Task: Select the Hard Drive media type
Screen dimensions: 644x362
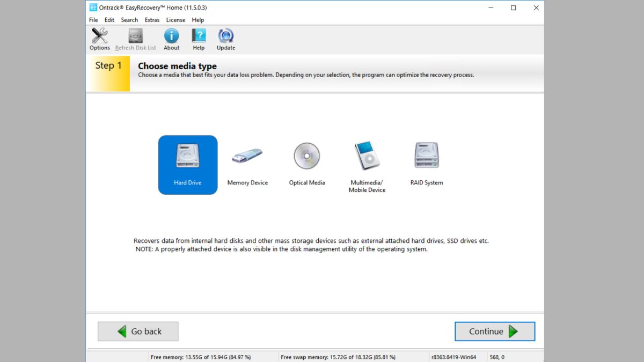Action: [x=188, y=165]
